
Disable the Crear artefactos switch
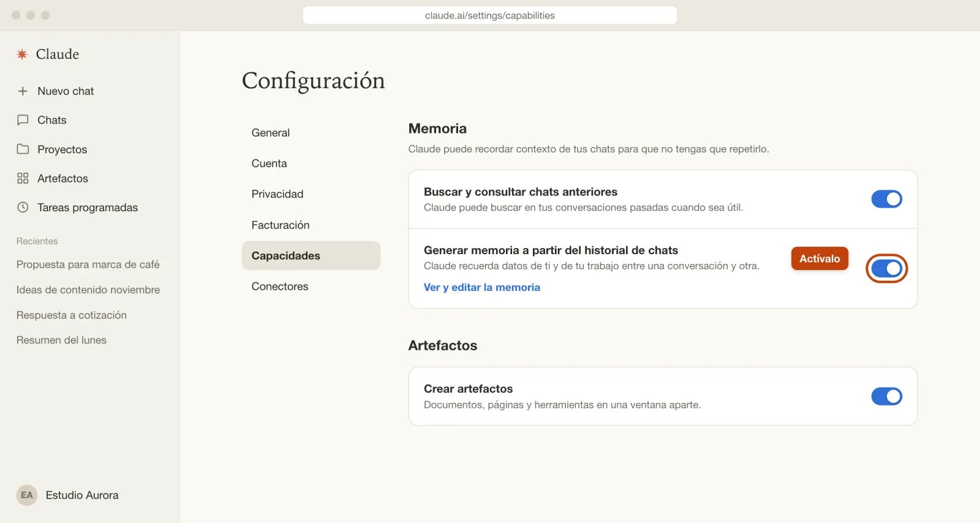pos(886,396)
